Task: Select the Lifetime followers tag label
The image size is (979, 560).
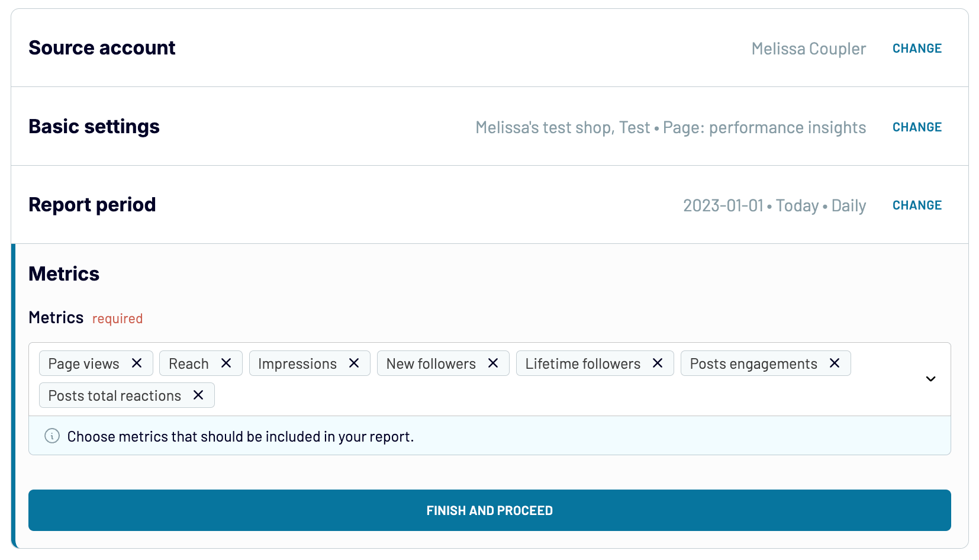Action: [x=582, y=363]
